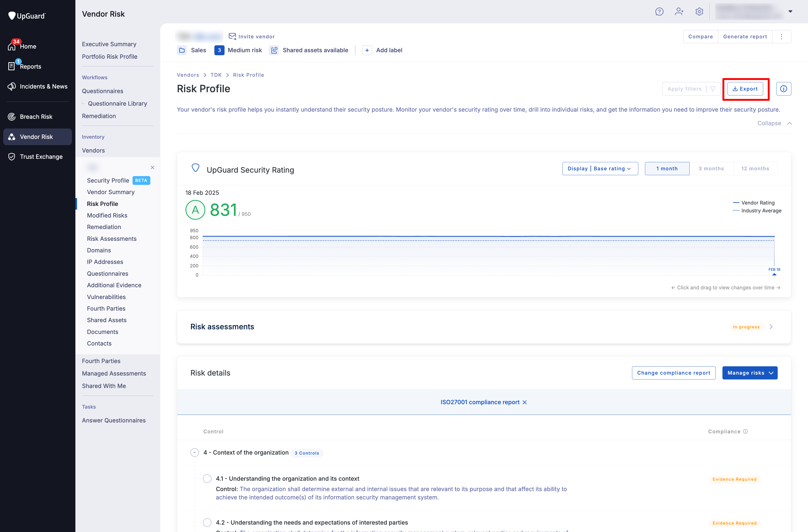Open Additional Evidence menu item
808x532 pixels.
coord(114,285)
